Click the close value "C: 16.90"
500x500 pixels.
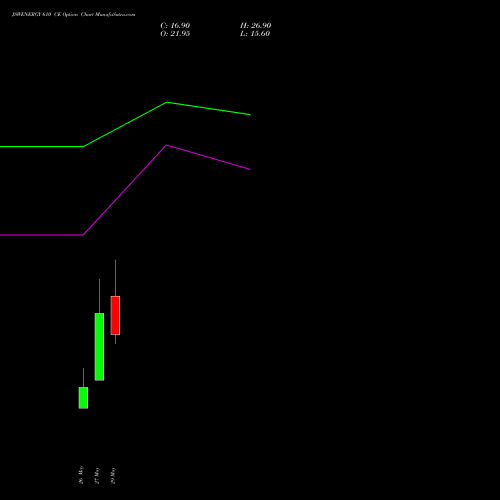[x=175, y=26]
